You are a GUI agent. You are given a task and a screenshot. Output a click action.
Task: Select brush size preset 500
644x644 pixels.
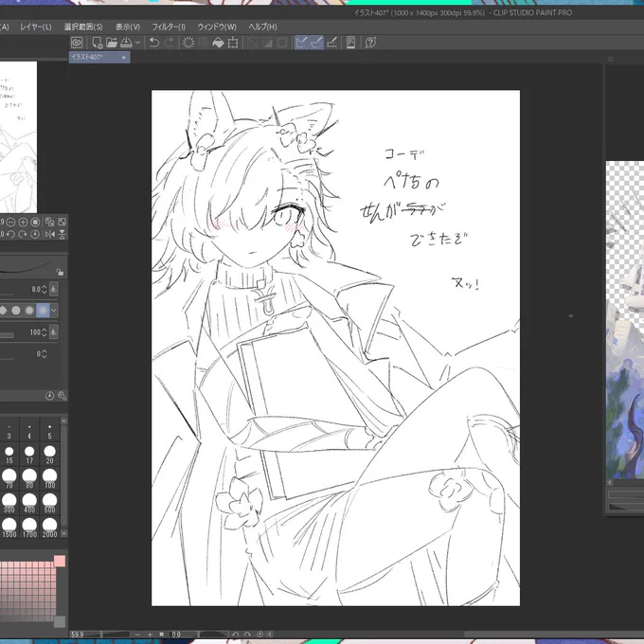(x=49, y=504)
